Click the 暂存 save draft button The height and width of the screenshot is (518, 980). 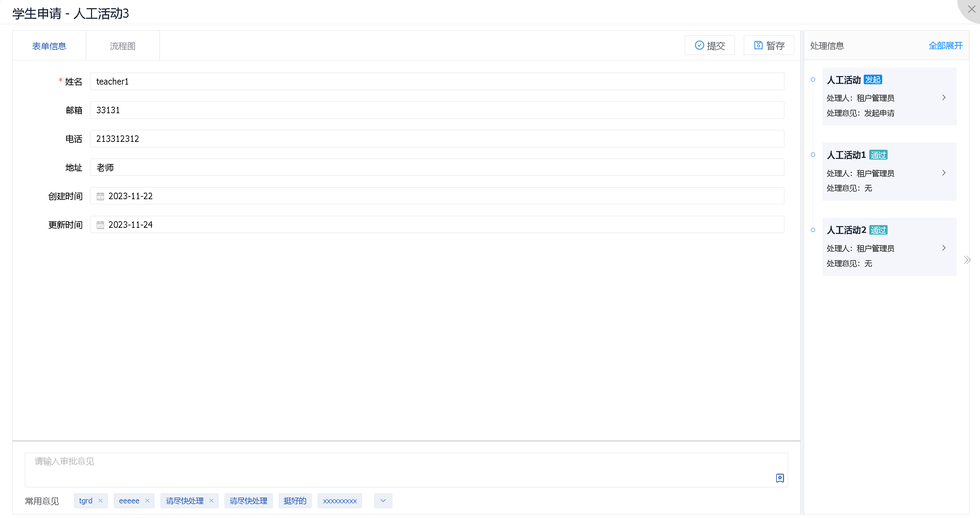coord(768,46)
